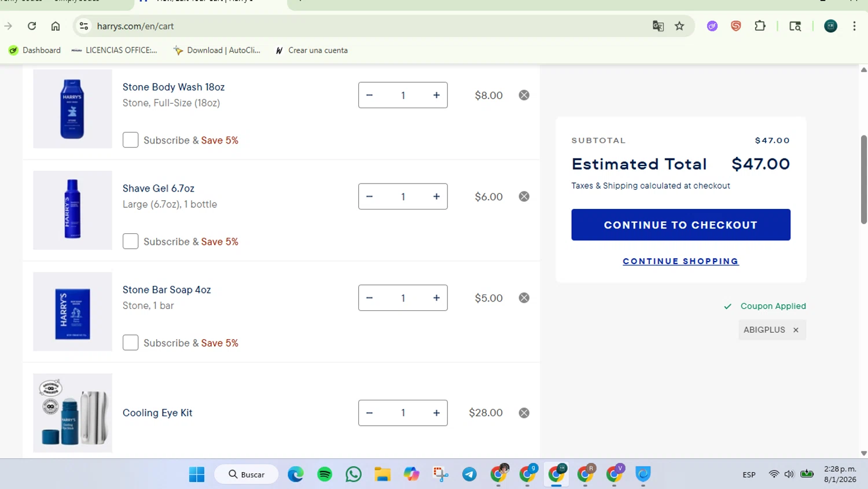868x489 pixels.
Task: Open the volume control in system tray
Action: pos(789,475)
